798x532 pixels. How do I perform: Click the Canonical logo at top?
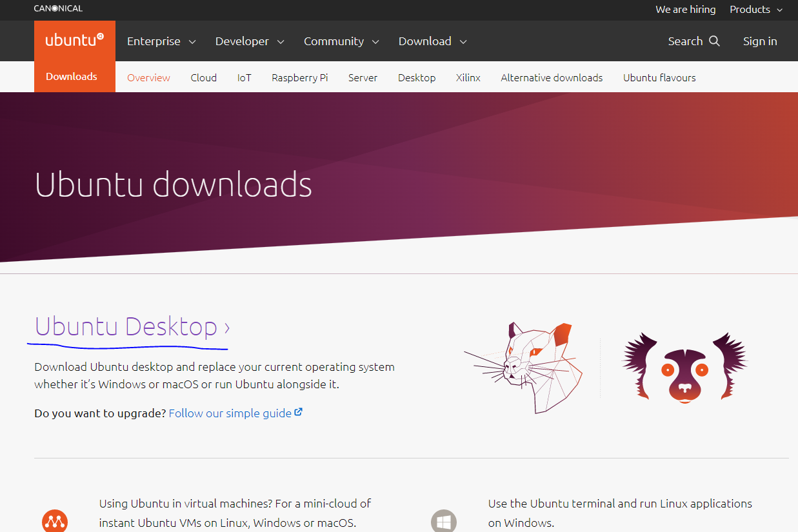(58, 8)
